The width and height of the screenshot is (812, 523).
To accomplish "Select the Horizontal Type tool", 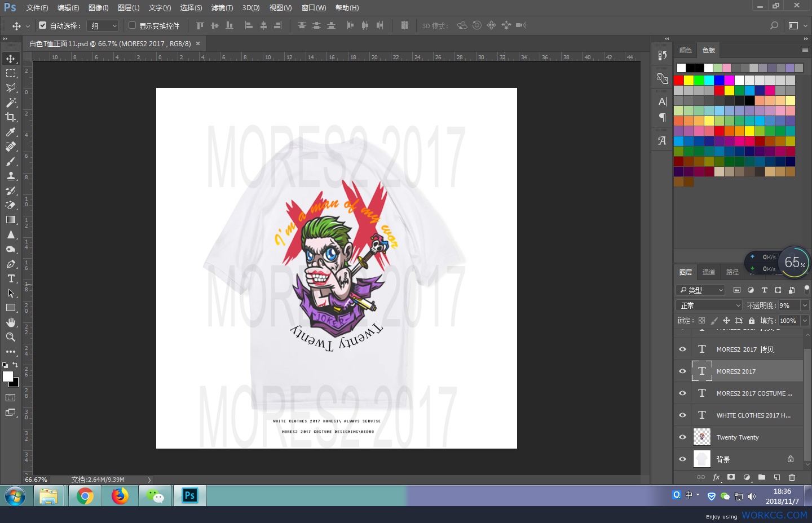I will click(x=11, y=278).
